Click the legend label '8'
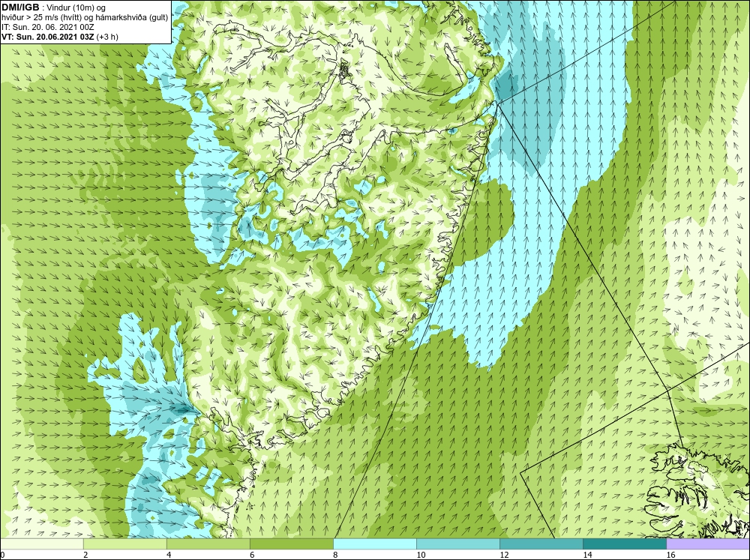Screen dimensions: 750x560 click(335, 555)
